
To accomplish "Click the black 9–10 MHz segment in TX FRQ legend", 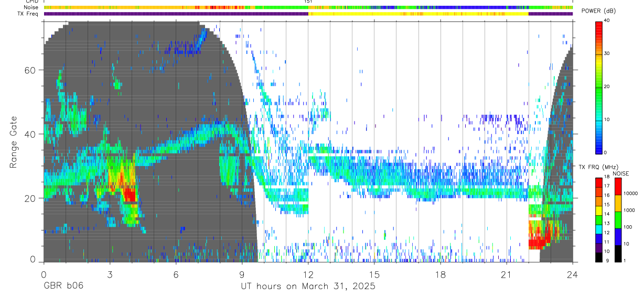I will click(599, 257).
